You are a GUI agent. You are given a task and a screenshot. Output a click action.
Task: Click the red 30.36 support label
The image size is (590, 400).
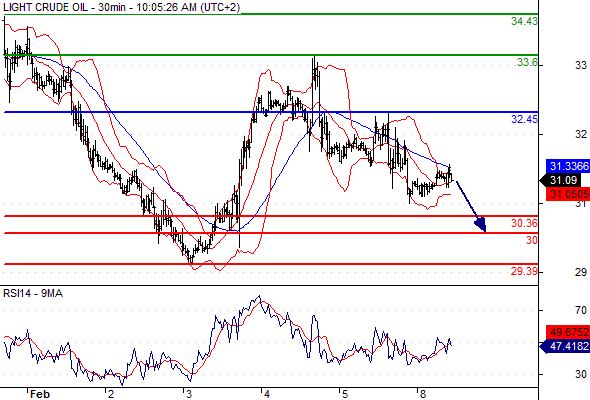pyautogui.click(x=524, y=223)
